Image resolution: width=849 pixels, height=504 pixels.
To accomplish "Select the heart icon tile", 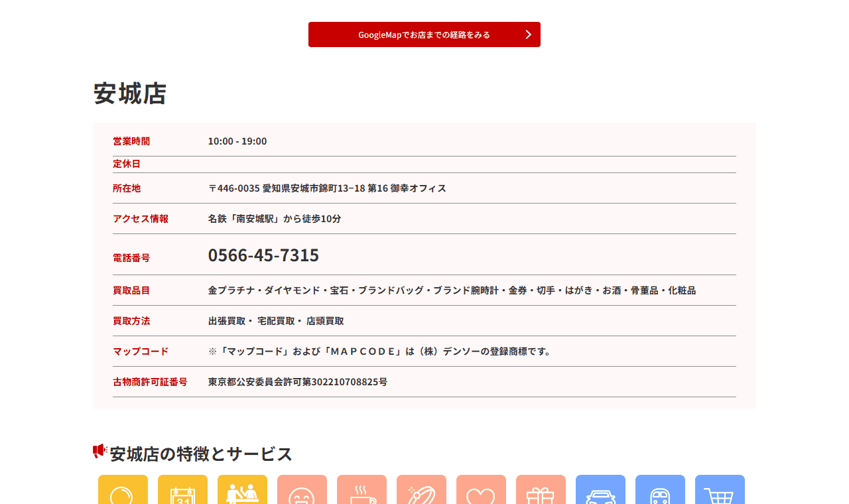I will (481, 489).
